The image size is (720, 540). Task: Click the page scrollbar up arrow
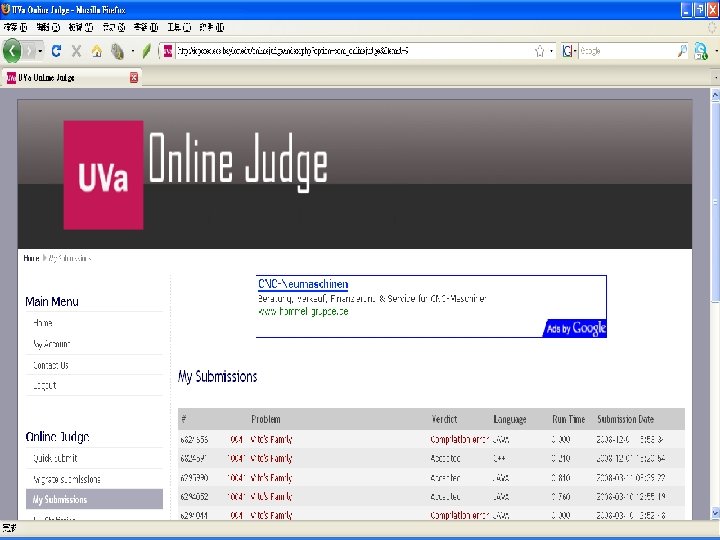tap(715, 95)
